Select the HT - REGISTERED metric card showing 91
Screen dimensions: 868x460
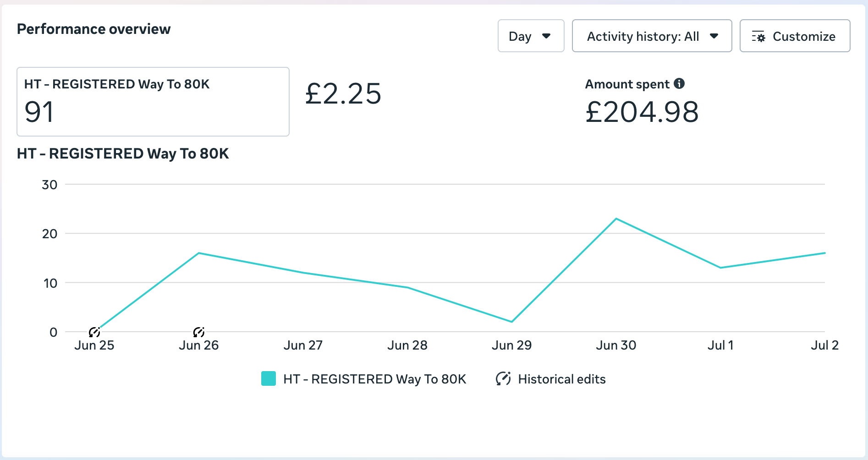[x=153, y=102]
